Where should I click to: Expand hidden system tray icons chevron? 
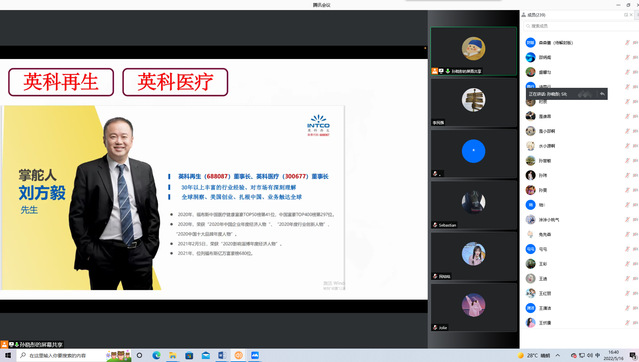pyautogui.click(x=558, y=355)
